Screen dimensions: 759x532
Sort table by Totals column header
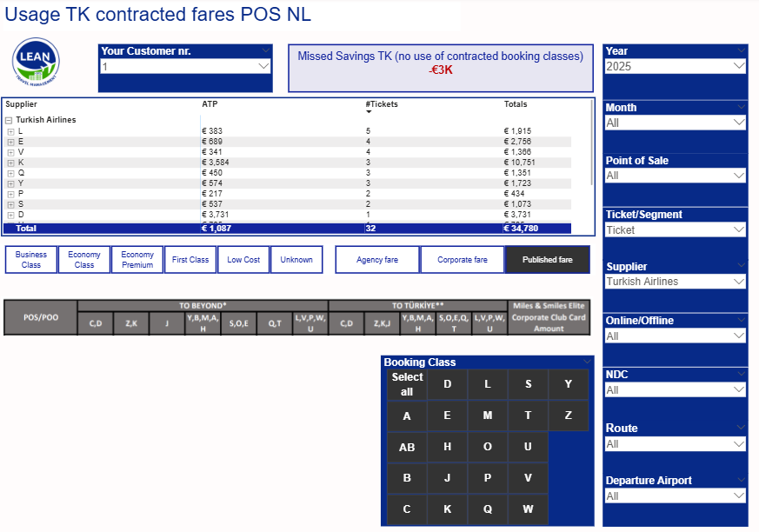516,104
